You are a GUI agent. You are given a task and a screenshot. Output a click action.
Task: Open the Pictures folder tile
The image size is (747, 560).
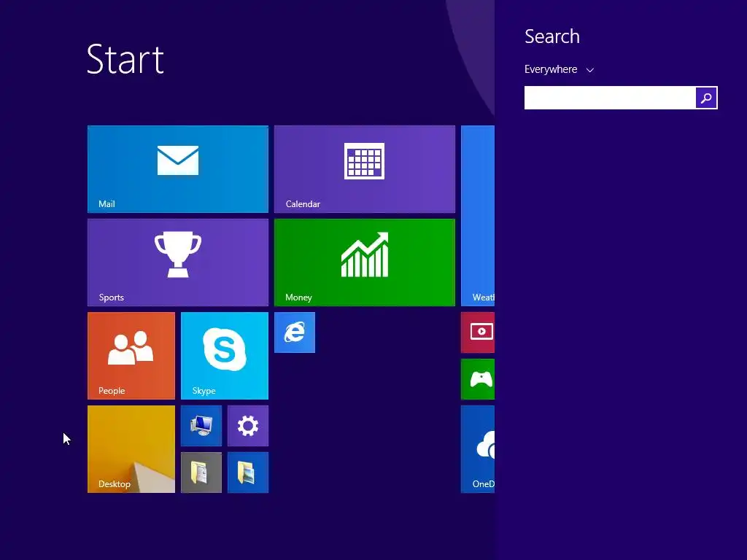click(248, 472)
